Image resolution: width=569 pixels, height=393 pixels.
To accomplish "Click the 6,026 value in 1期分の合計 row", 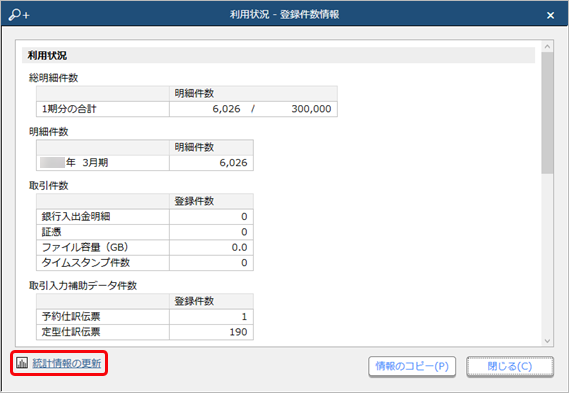I will coord(226,109).
